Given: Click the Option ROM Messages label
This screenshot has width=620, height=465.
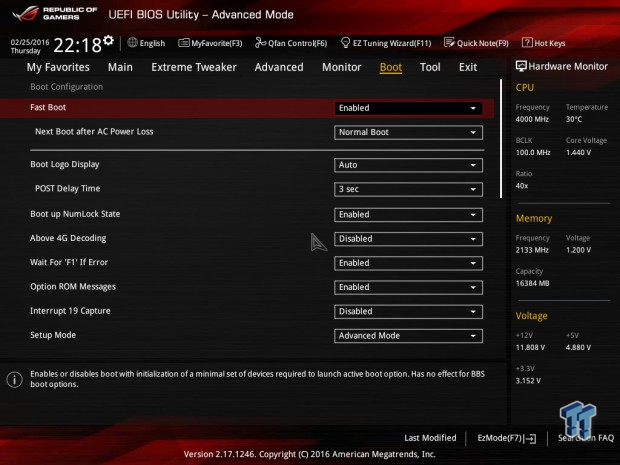Looking at the screenshot, I should point(73,287).
